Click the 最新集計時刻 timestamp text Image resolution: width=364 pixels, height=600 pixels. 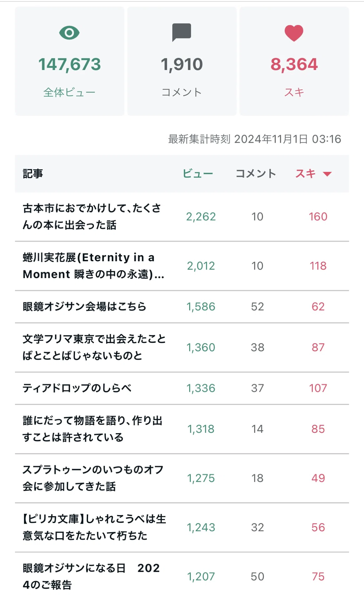coord(255,139)
